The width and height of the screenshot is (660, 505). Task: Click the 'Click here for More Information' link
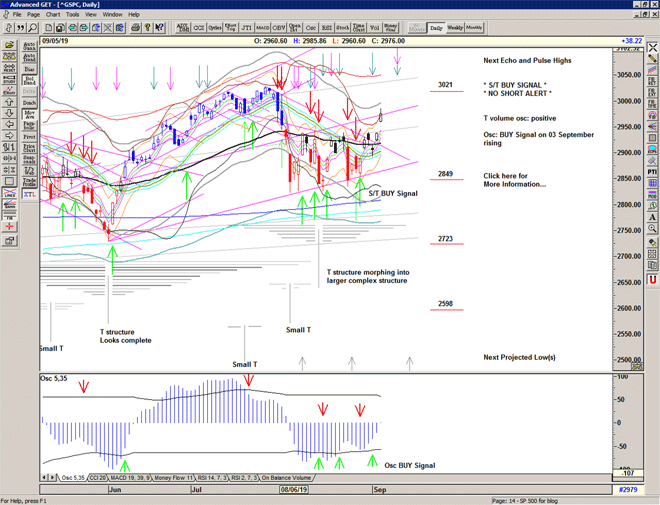point(515,180)
